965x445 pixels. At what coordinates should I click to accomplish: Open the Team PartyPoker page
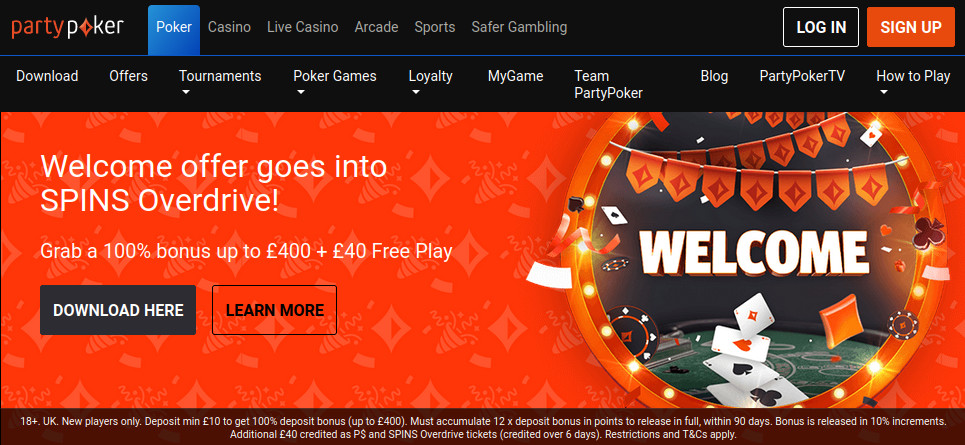coord(608,84)
